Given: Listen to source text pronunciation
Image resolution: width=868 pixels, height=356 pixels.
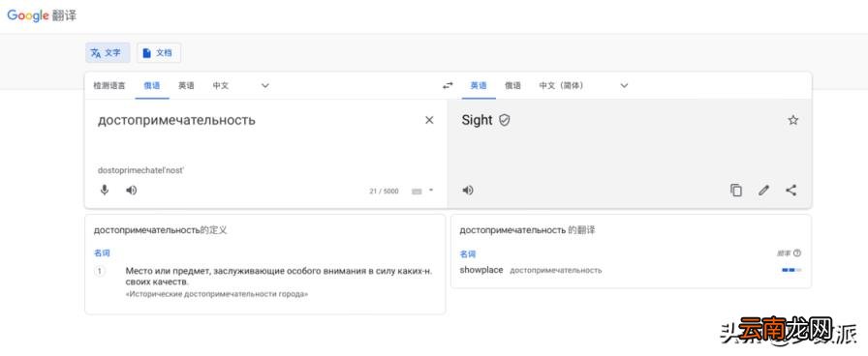Looking at the screenshot, I should (131, 191).
